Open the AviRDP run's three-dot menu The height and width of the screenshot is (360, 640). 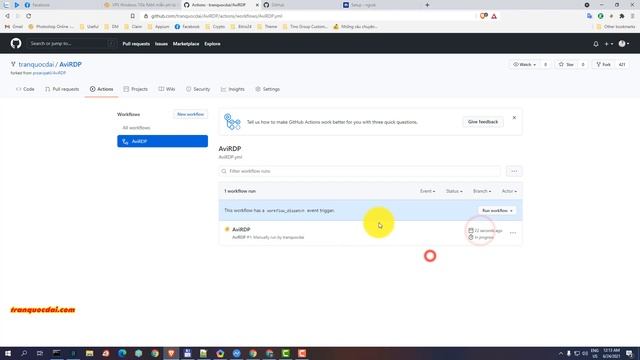(x=513, y=233)
